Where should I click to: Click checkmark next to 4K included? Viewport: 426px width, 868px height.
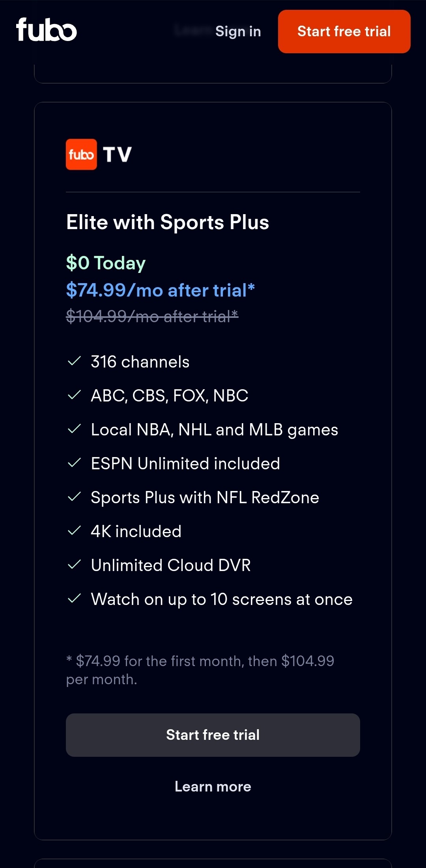pos(74,531)
